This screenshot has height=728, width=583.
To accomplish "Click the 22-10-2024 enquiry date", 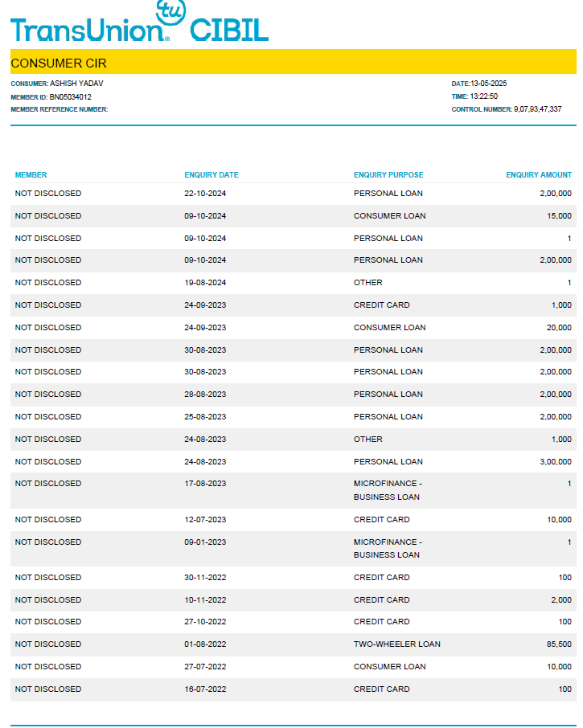I will coord(205,194).
